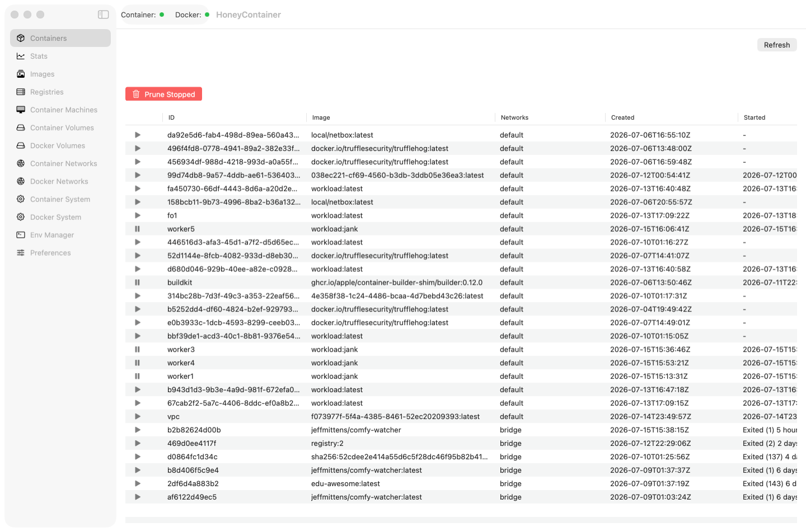This screenshot has width=806, height=532.
Task: Pause the worker3 container
Action: [x=137, y=350]
